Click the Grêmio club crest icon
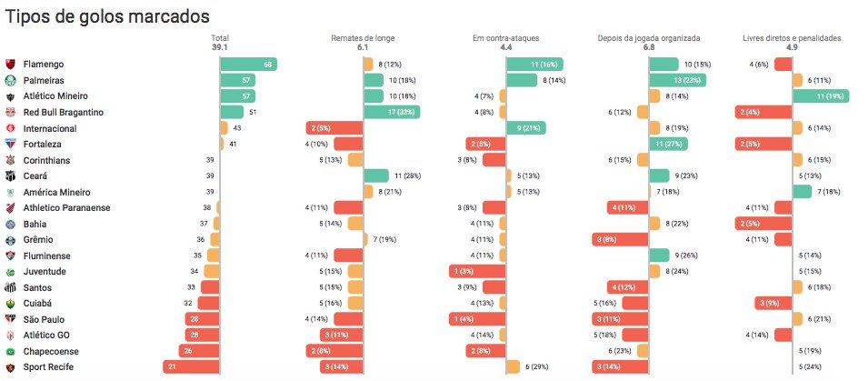This screenshot has width=868, height=381. (11, 240)
